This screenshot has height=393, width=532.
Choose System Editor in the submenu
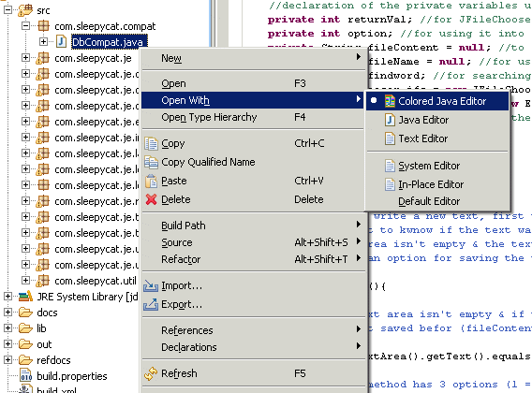437,166
